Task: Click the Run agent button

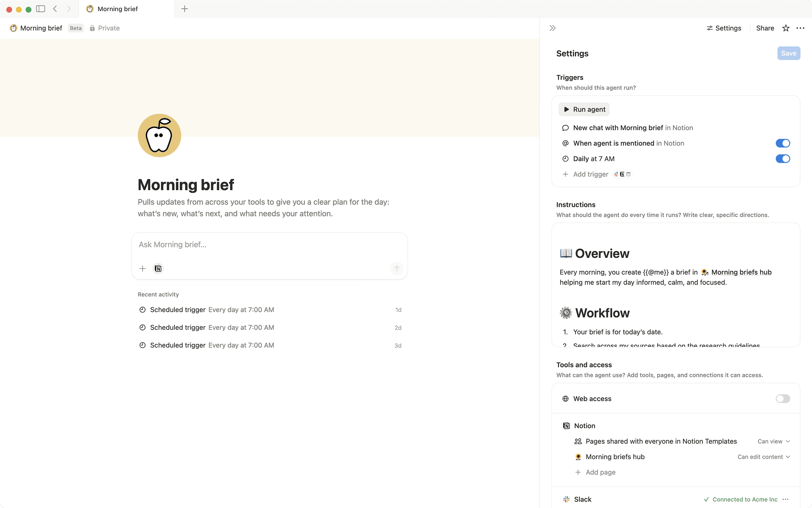Action: tap(584, 109)
